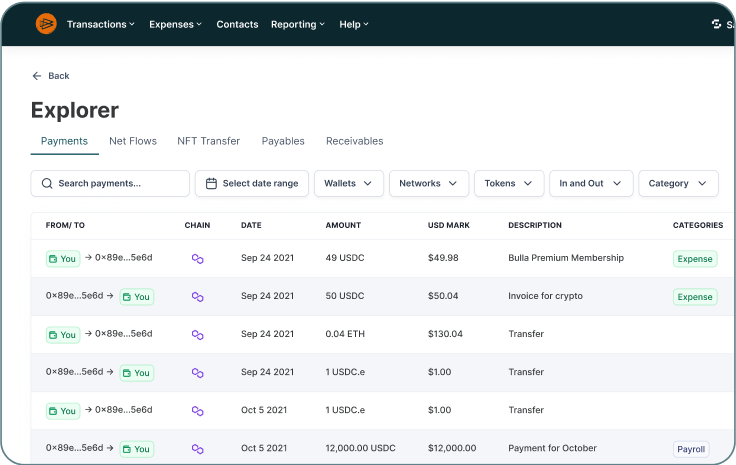The image size is (736, 465).
Task: Click the You wallet badge in 0.04 ETH row
Action: coord(63,335)
